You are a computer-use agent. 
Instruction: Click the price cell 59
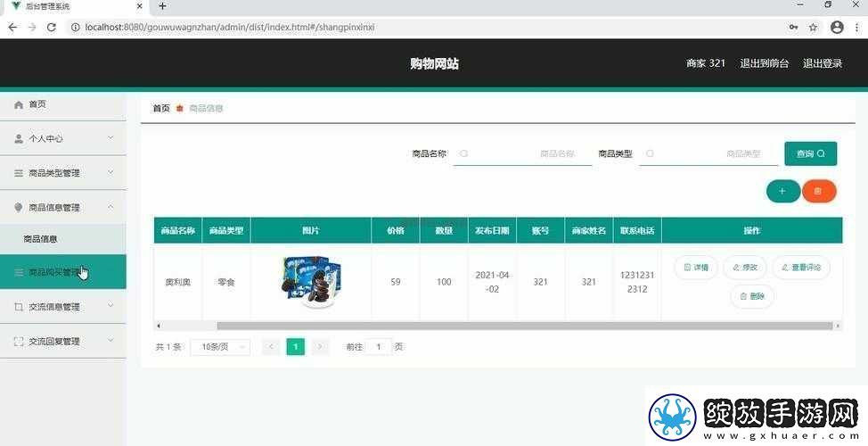click(x=396, y=282)
